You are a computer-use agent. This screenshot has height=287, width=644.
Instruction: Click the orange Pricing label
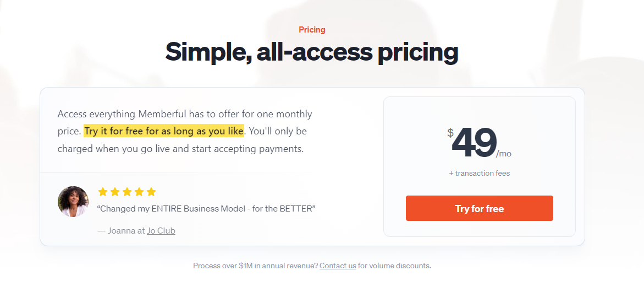312,30
